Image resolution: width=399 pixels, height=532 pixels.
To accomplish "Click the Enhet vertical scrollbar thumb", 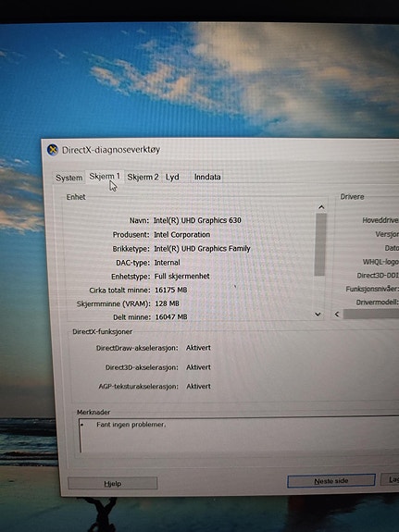I will (320, 244).
